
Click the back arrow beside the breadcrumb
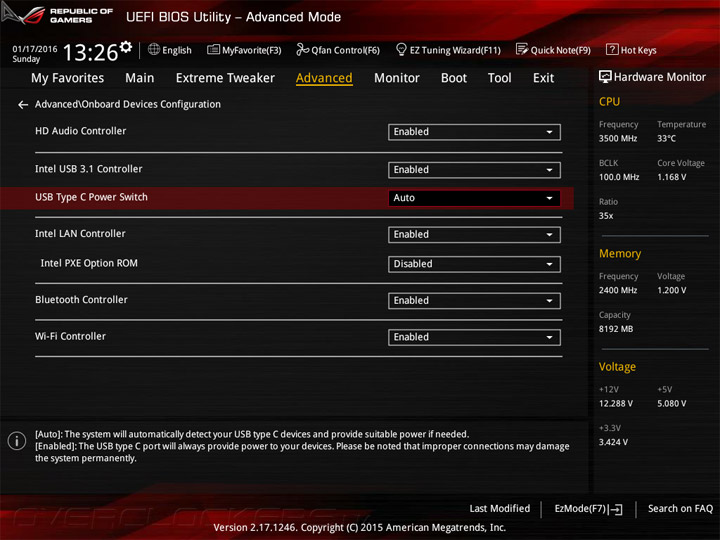point(23,105)
